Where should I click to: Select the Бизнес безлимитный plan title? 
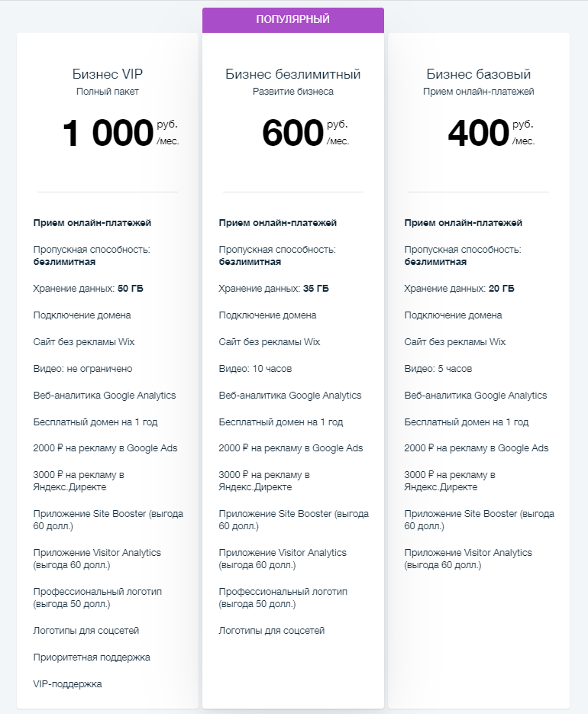293,74
